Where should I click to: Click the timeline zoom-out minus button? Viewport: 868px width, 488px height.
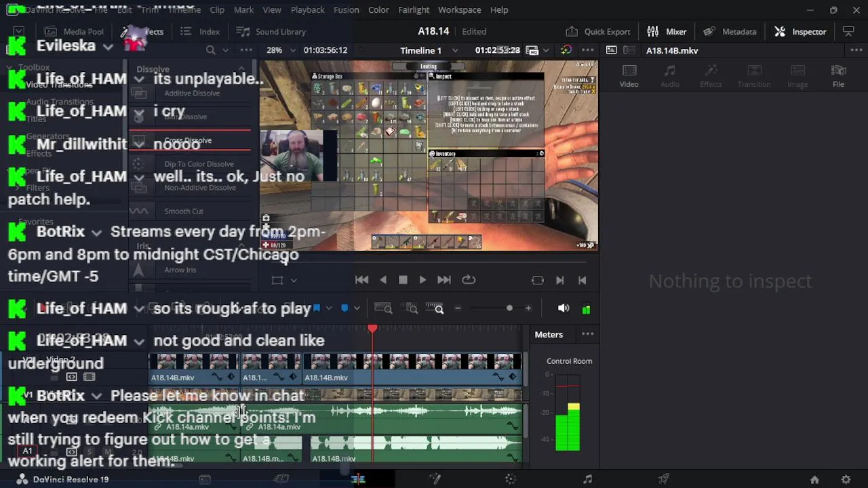click(x=458, y=308)
